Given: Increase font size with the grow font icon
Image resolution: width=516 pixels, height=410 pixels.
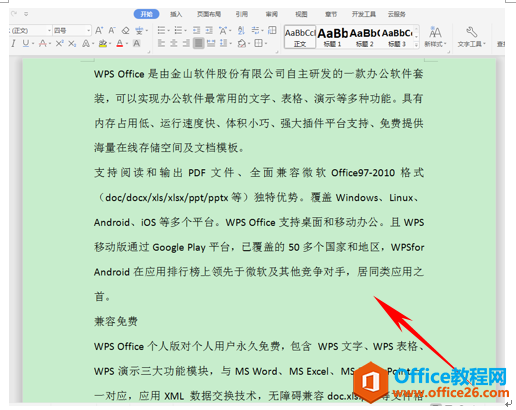Looking at the screenshot, I should tap(99, 31).
